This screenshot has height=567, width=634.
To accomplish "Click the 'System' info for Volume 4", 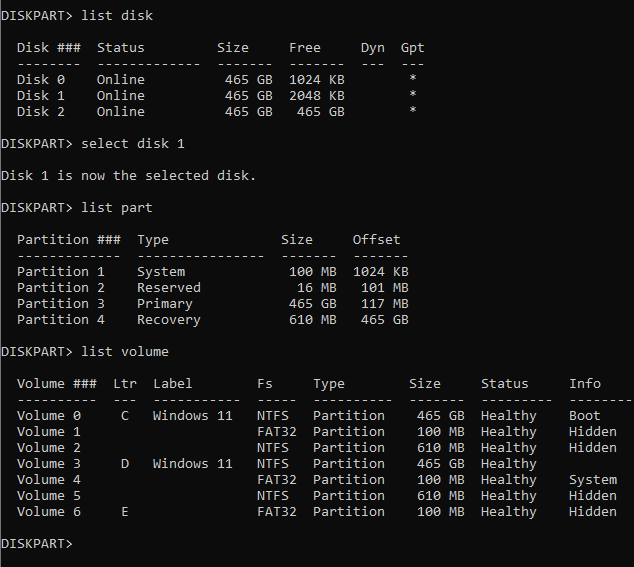I will tap(593, 480).
